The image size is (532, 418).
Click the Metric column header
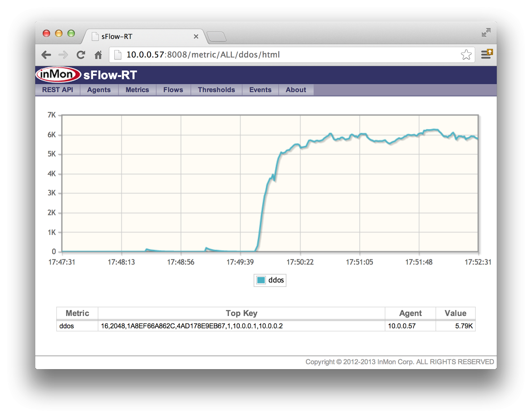(x=77, y=313)
